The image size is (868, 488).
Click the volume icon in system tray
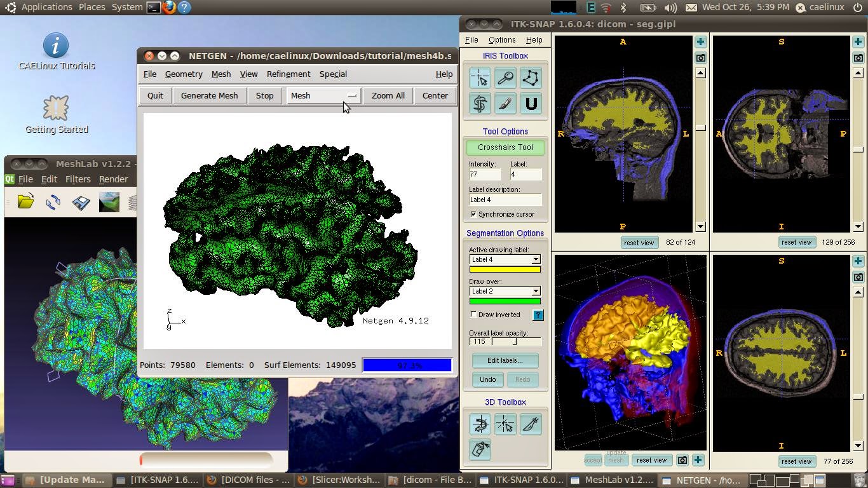click(x=670, y=8)
